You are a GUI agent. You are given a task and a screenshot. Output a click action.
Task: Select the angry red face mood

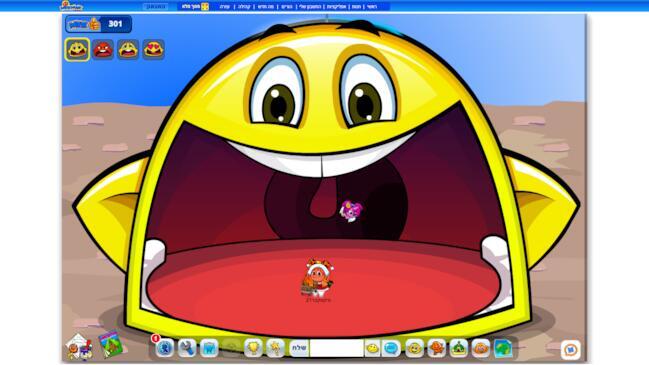tap(103, 50)
